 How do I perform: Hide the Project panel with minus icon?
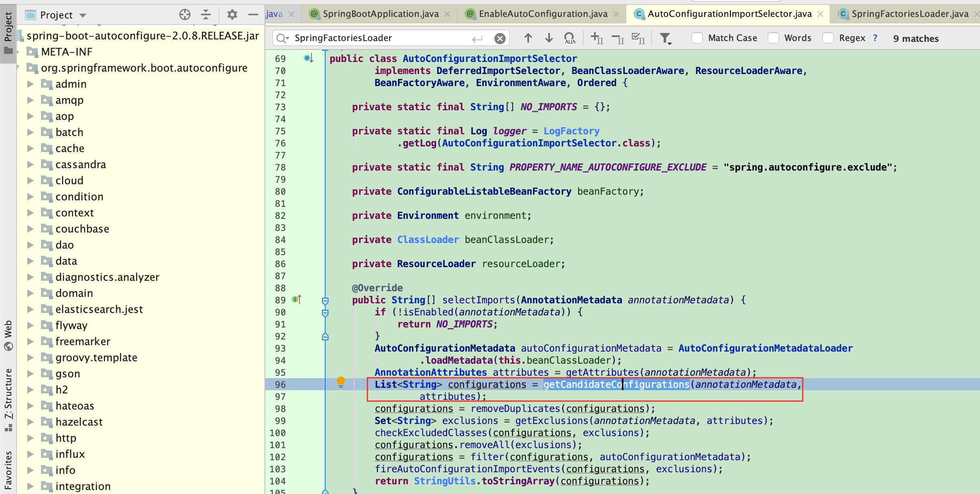(253, 15)
